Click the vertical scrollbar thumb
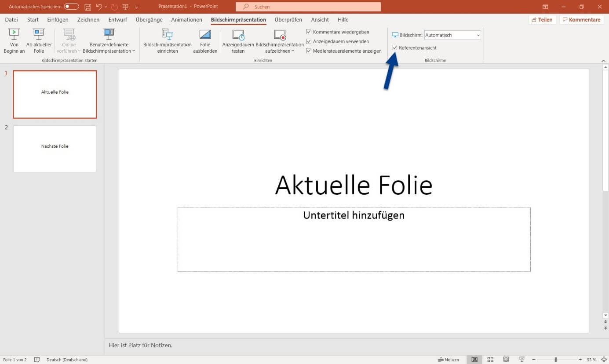 605,131
